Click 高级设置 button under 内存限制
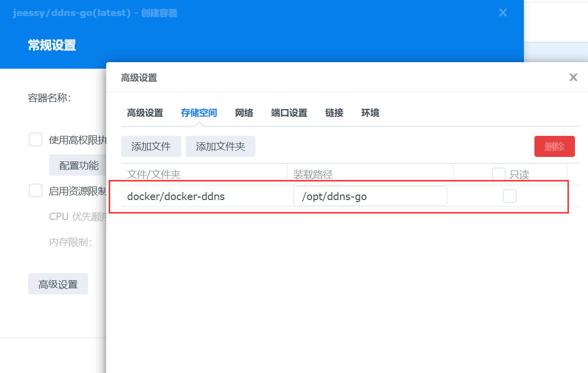The height and width of the screenshot is (373, 588). (x=58, y=284)
